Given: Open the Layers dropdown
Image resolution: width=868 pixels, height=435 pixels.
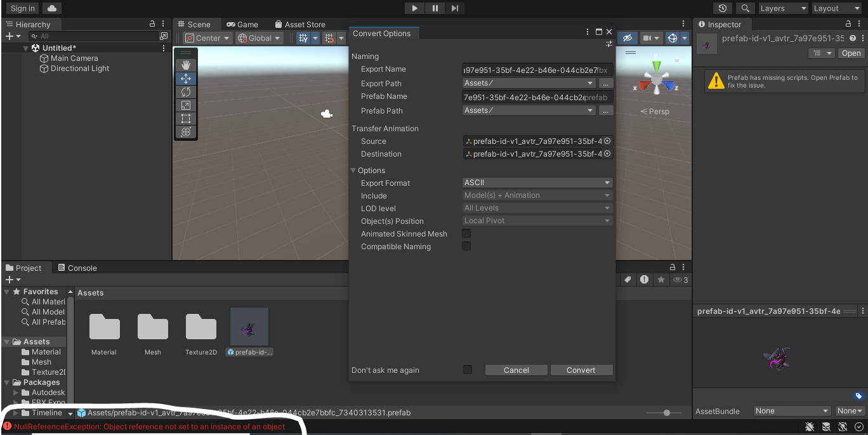Looking at the screenshot, I should (x=783, y=8).
